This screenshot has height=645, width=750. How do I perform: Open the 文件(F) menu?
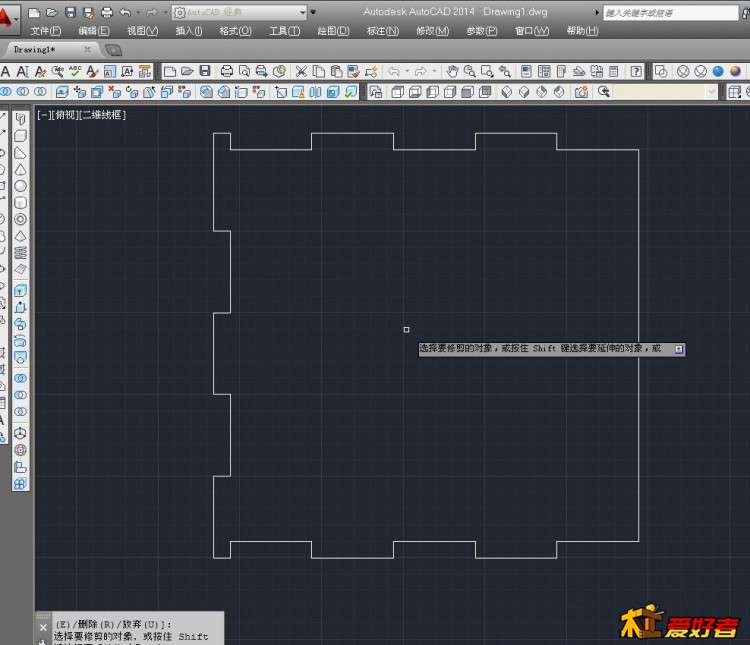coord(46,31)
